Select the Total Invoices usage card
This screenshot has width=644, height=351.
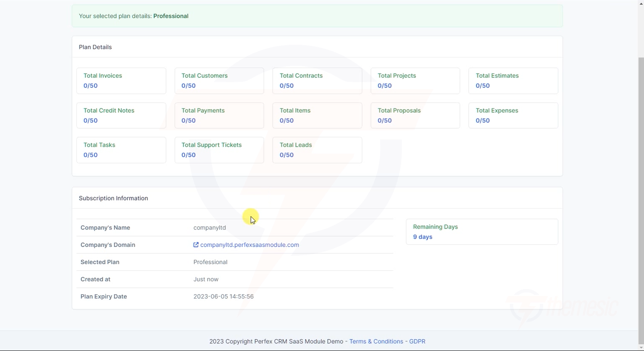coord(121,81)
